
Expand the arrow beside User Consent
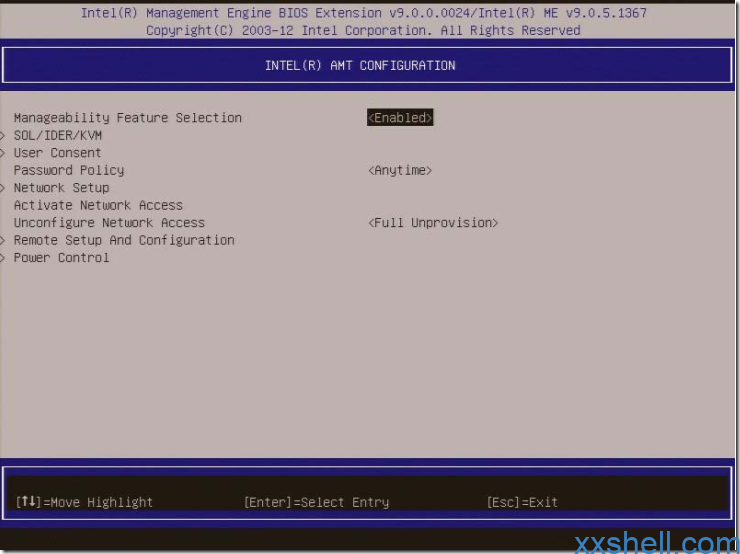[2, 153]
